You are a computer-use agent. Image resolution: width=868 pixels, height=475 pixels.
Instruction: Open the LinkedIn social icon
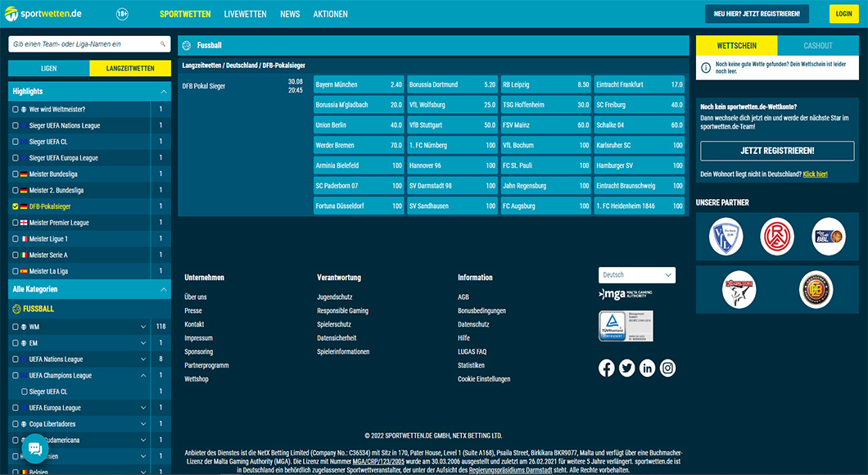[647, 369]
